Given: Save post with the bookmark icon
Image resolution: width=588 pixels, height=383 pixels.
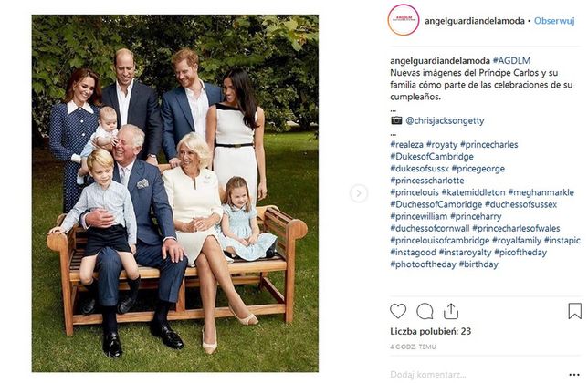Looking at the screenshot, I should click(x=574, y=311).
